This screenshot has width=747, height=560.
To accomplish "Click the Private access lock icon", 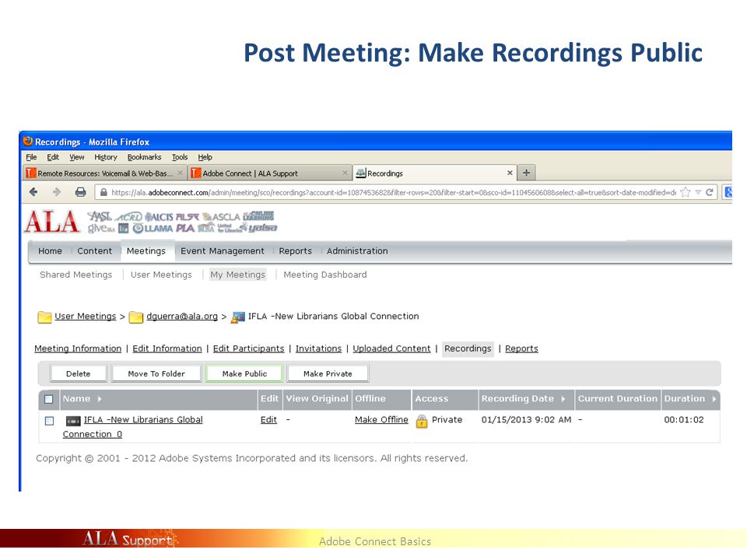I will (422, 421).
